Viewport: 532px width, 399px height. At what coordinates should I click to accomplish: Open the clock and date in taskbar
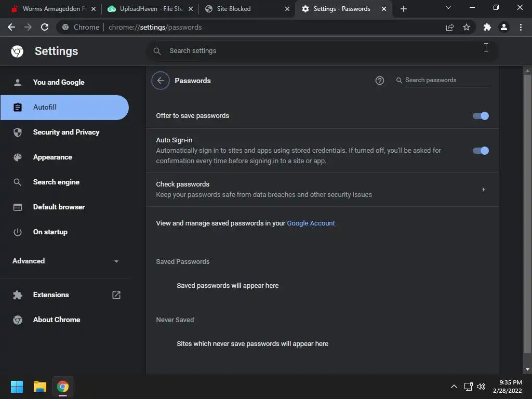pyautogui.click(x=508, y=387)
